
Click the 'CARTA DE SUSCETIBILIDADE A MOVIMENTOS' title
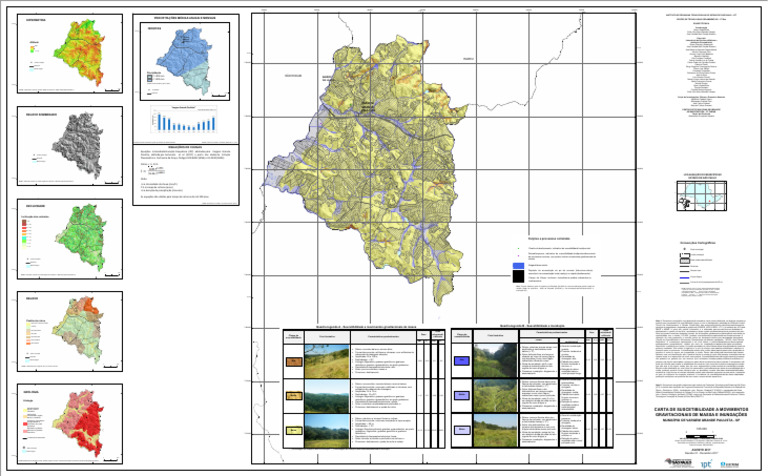coord(701,409)
